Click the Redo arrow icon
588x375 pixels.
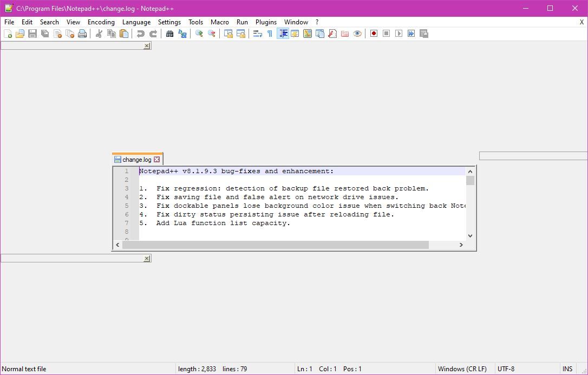(x=153, y=34)
